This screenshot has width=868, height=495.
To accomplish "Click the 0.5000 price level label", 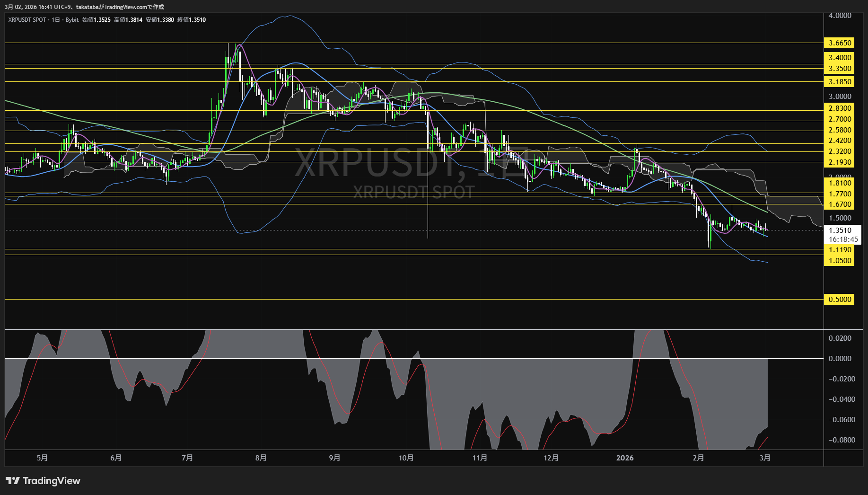I will point(839,300).
